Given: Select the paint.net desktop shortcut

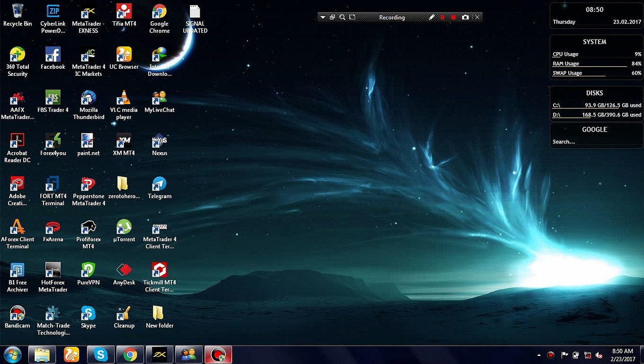Looking at the screenshot, I should pyautogui.click(x=88, y=145).
